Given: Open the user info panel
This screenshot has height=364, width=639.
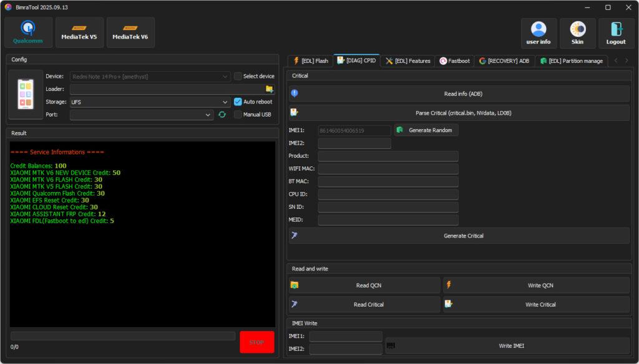Looking at the screenshot, I should (538, 33).
